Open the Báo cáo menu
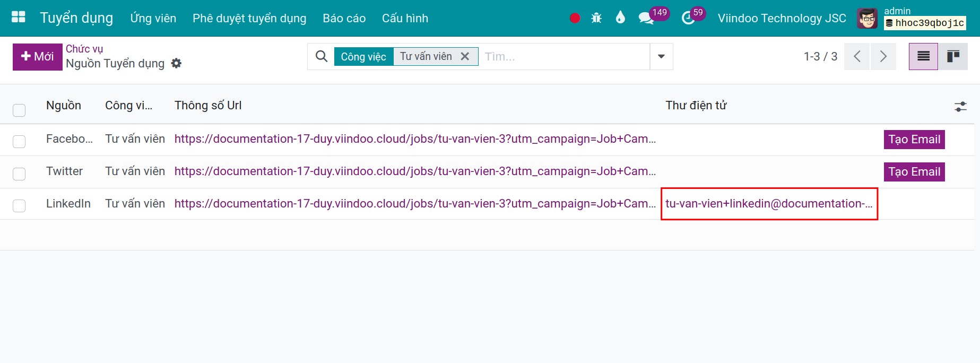This screenshot has height=363, width=980. click(344, 18)
